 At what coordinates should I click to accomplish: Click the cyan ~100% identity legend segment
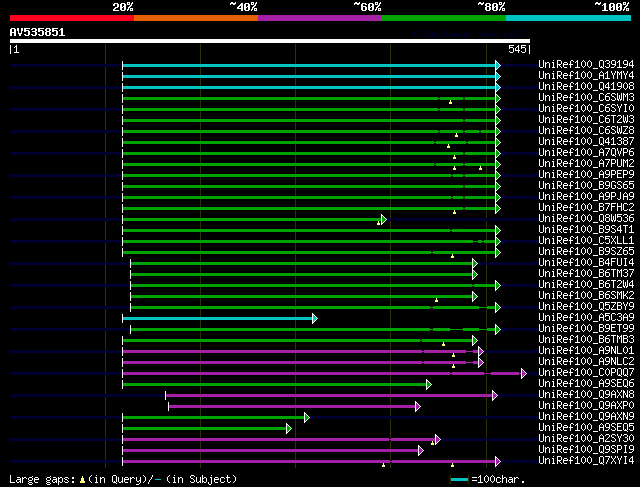[x=569, y=18]
